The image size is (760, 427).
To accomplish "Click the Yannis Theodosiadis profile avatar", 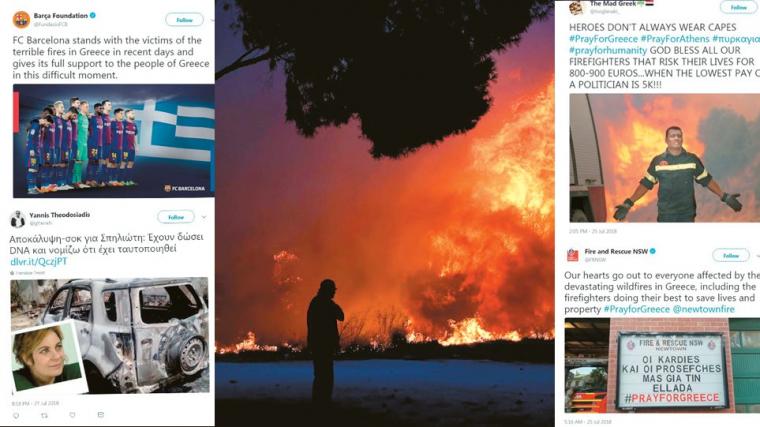I will (17, 219).
